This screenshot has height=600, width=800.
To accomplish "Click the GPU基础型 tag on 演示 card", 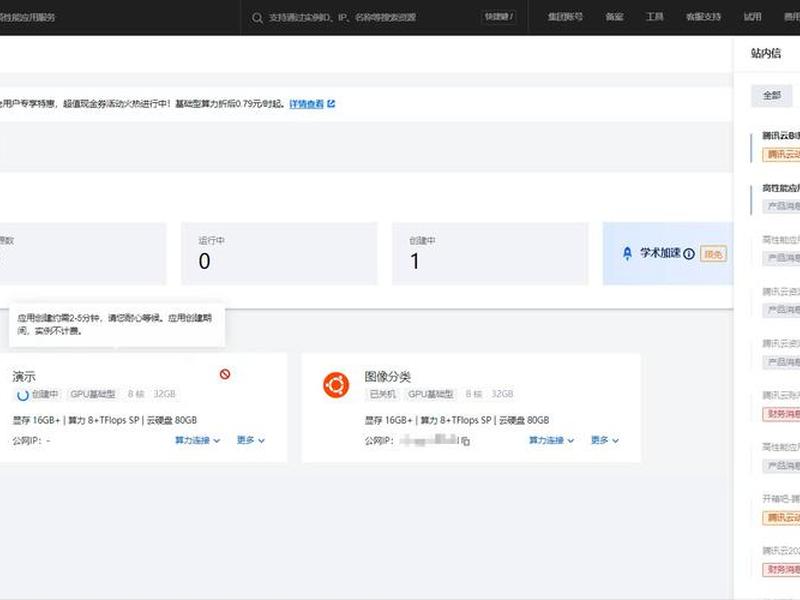I will [x=93, y=394].
